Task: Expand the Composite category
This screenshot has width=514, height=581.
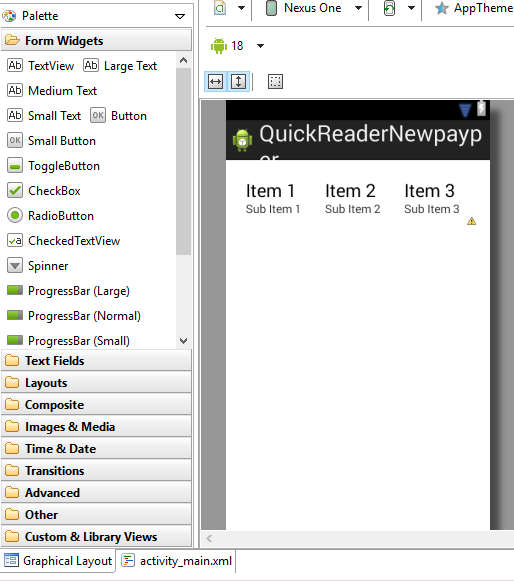Action: point(96,404)
